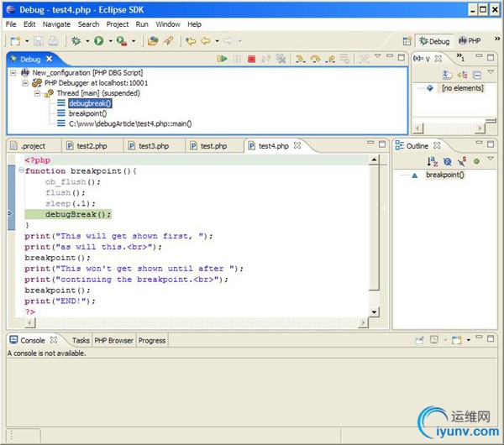Toggle Show Type Names in Variables view
Viewport: 504px width, 445px height.
pos(447,75)
